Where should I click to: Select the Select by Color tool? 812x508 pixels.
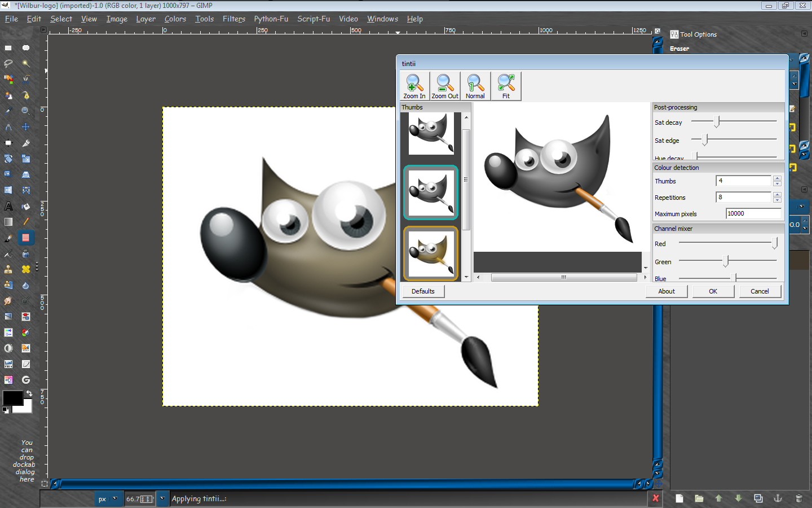point(8,80)
